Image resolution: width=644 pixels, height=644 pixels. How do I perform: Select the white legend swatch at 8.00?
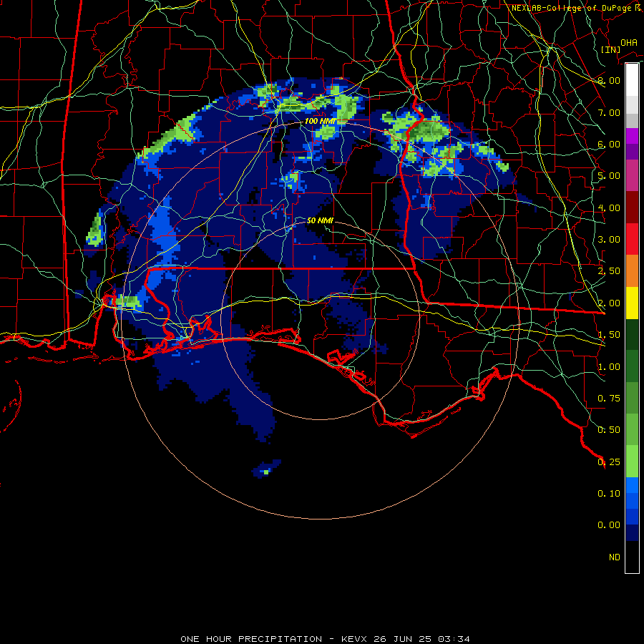[632, 79]
